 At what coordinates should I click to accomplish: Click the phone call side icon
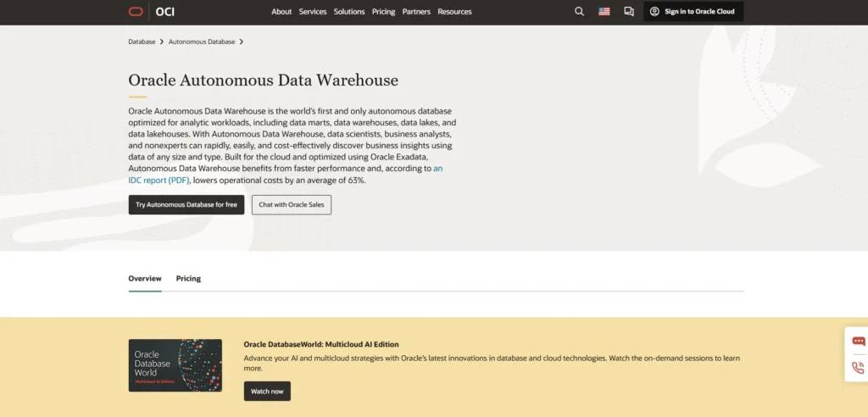(x=859, y=368)
